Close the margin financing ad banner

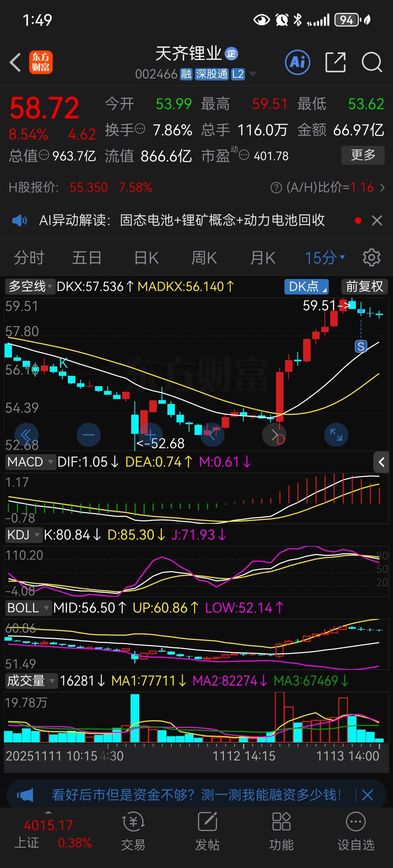(x=367, y=795)
